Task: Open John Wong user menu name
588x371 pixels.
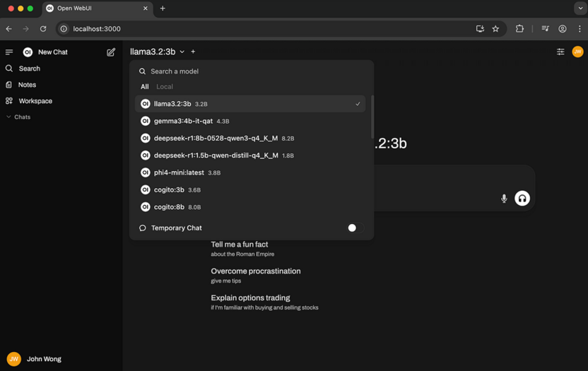Action: [44, 359]
